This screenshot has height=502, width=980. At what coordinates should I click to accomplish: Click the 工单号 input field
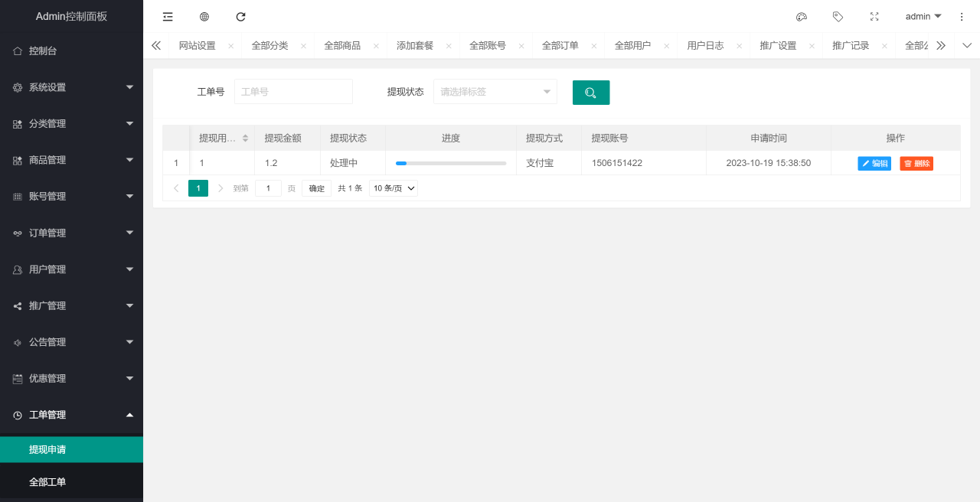pyautogui.click(x=293, y=92)
